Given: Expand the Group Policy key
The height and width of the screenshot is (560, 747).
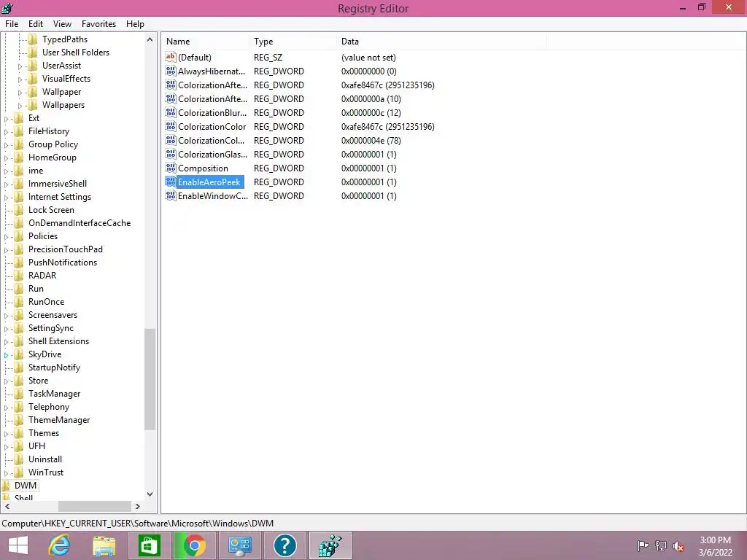Looking at the screenshot, I should coord(6,144).
